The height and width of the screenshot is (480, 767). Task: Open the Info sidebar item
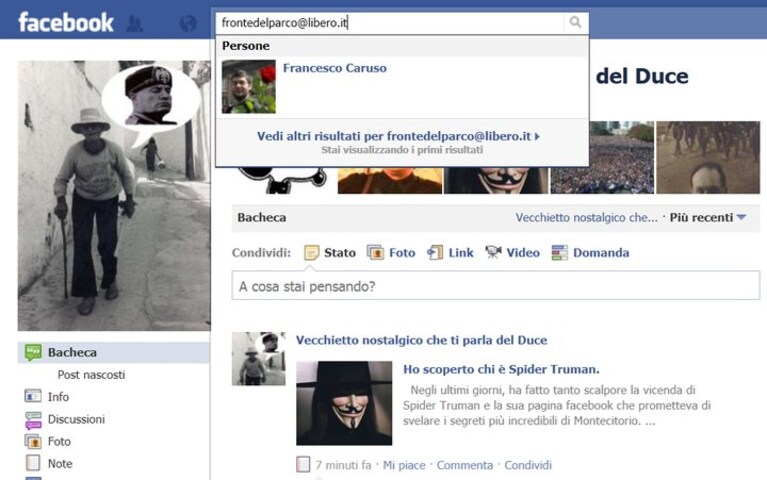(x=58, y=397)
